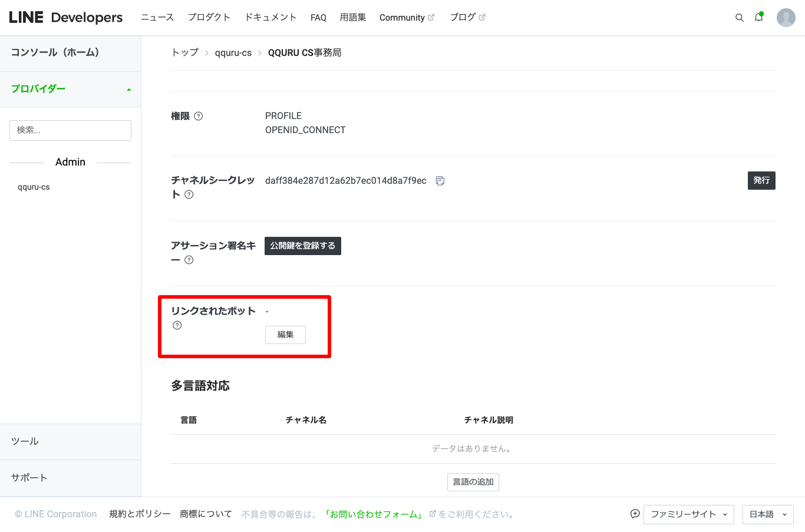Open the ドキュメント menu item
The width and height of the screenshot is (805, 532).
[x=270, y=18]
